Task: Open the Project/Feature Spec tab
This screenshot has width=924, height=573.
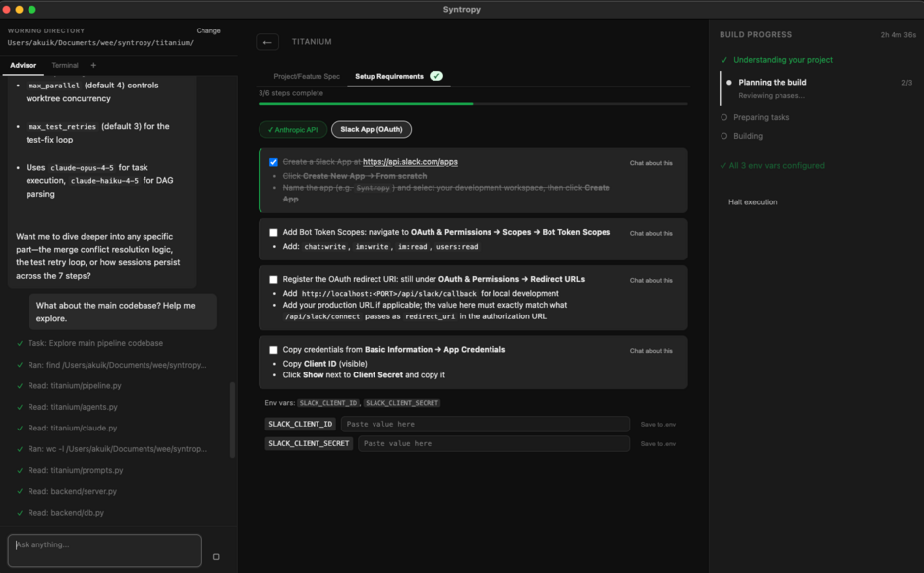Action: (x=307, y=76)
